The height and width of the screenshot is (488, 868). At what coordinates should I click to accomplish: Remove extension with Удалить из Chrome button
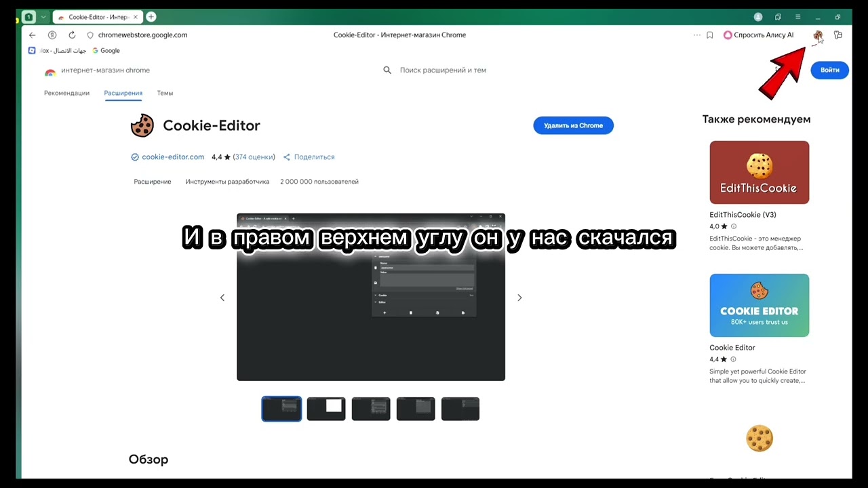pos(573,125)
